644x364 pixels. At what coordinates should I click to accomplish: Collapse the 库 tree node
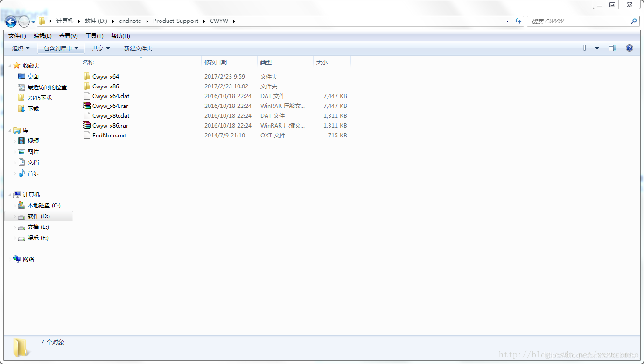(10, 130)
